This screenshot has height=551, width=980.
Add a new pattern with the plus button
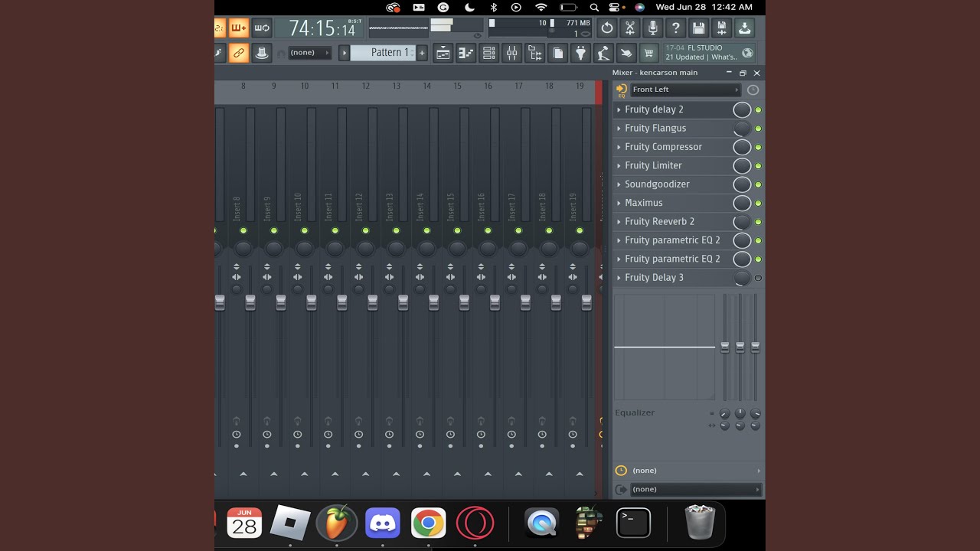click(421, 53)
